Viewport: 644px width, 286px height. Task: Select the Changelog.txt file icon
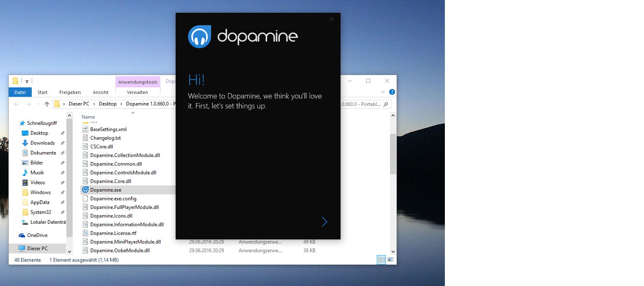pyautogui.click(x=85, y=138)
